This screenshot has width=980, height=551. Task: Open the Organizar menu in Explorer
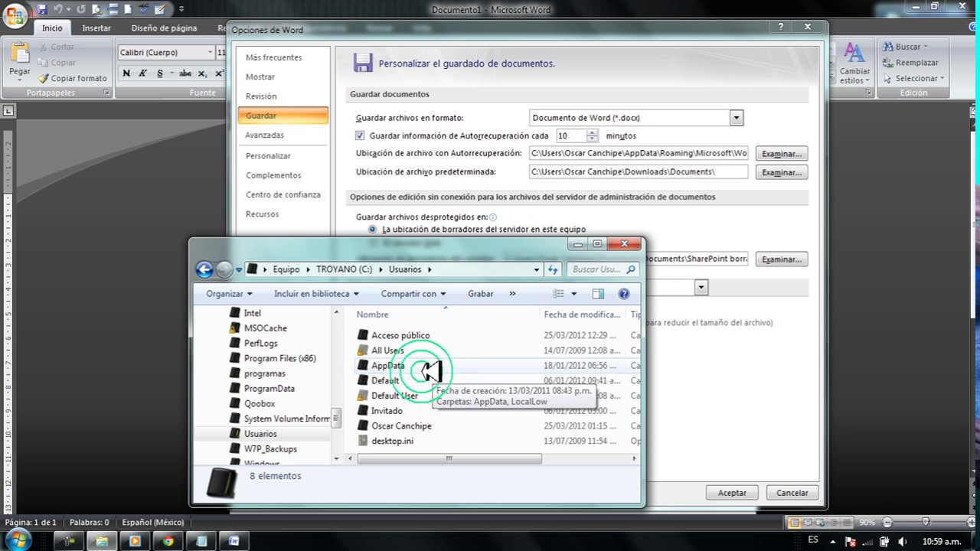(x=229, y=294)
